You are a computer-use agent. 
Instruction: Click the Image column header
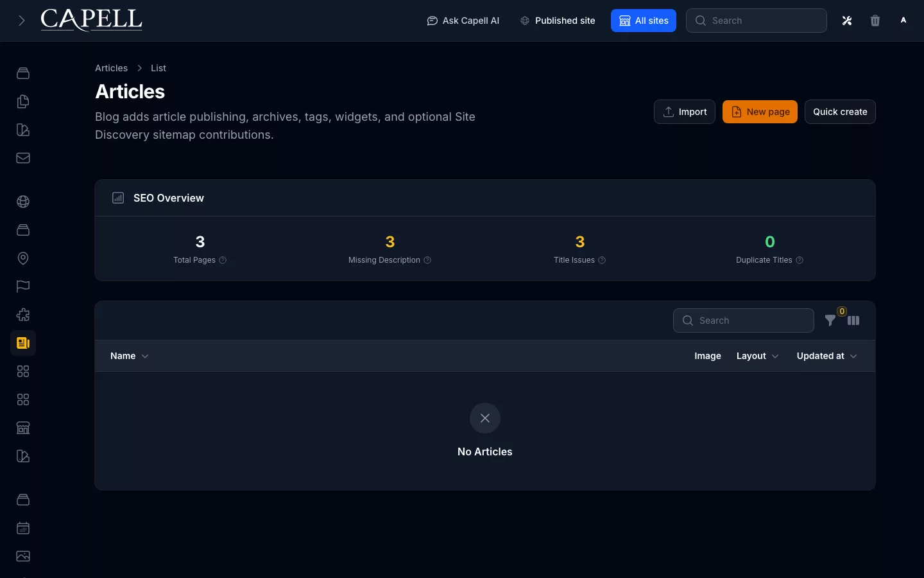[x=708, y=356]
